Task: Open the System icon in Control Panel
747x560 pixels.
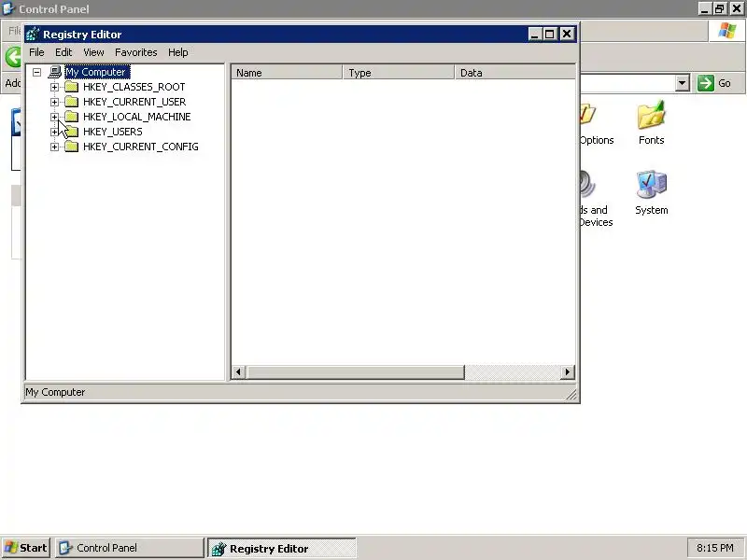Action: coord(651,193)
